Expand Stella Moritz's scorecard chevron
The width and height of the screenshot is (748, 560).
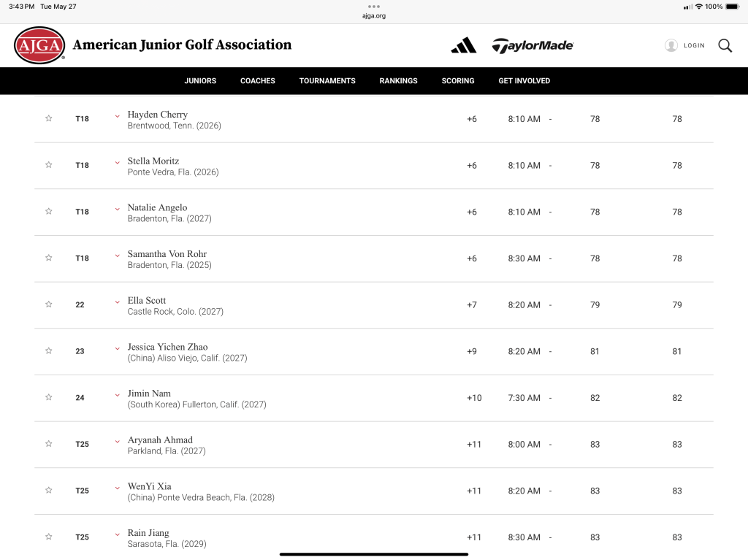(x=117, y=162)
